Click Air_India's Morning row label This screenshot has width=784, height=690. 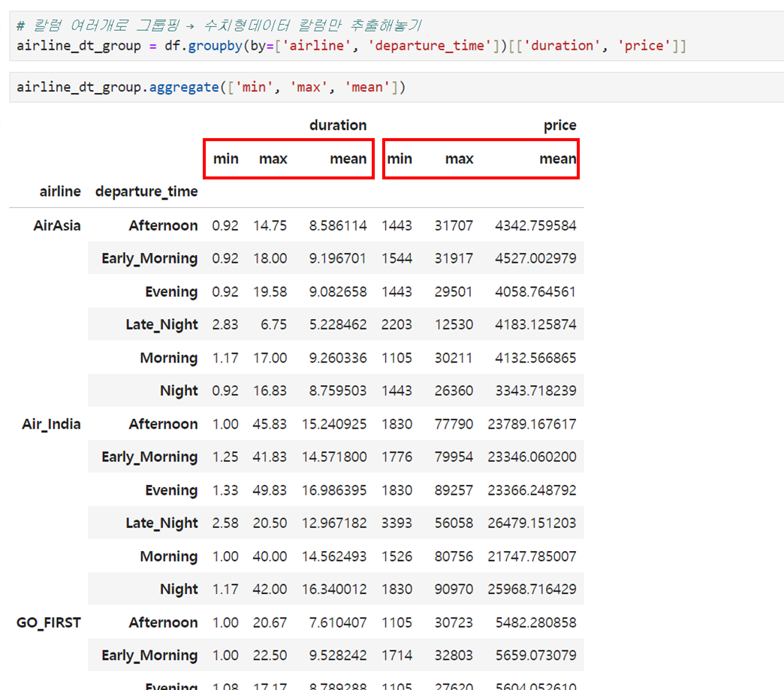[169, 556]
